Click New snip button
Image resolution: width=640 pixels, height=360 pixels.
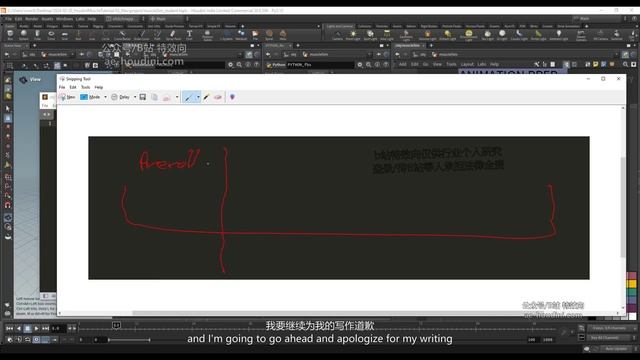[x=67, y=97]
